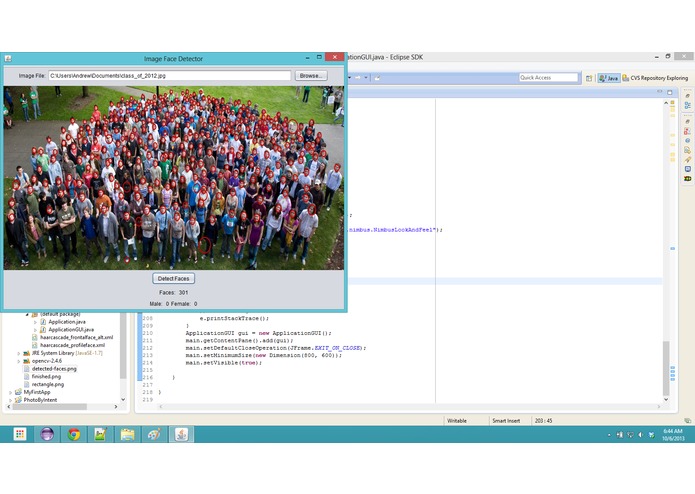Click the Detect Faces button
695x494 pixels.
(x=173, y=278)
